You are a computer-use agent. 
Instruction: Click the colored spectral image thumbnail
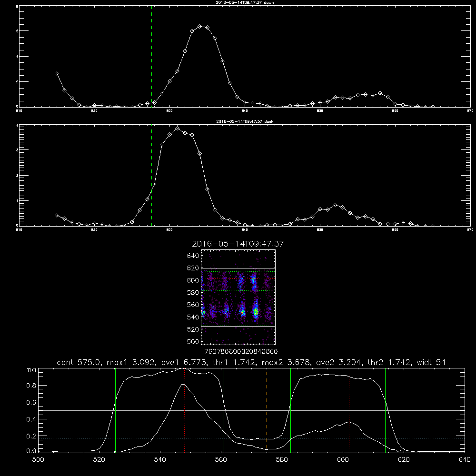coord(238,297)
